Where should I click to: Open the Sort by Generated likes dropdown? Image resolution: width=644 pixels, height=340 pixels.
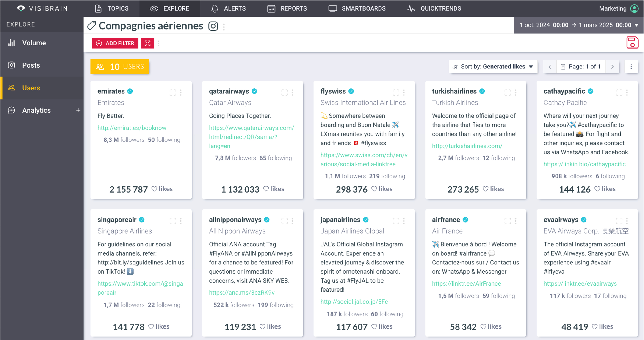[493, 67]
